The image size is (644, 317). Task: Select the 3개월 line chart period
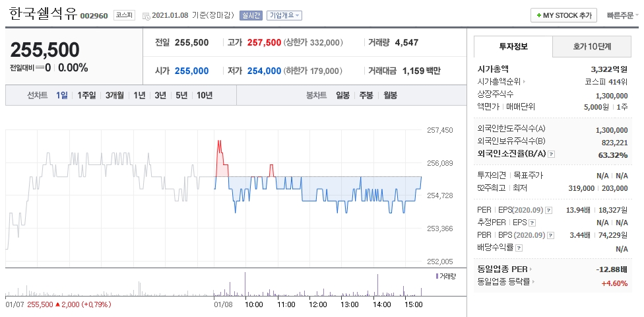115,95
